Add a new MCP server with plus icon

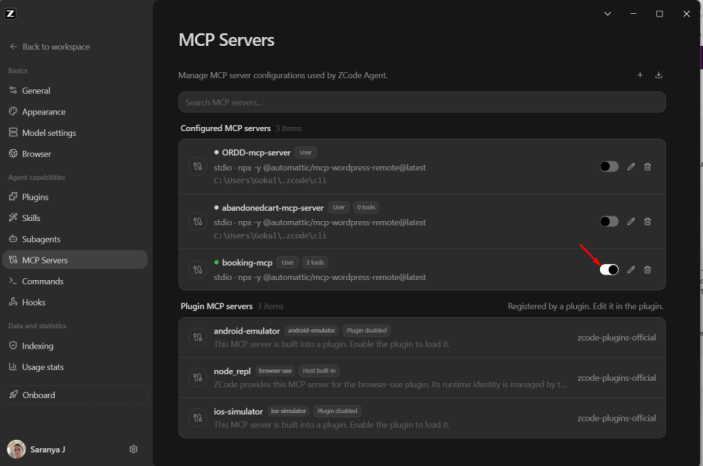[x=640, y=75]
